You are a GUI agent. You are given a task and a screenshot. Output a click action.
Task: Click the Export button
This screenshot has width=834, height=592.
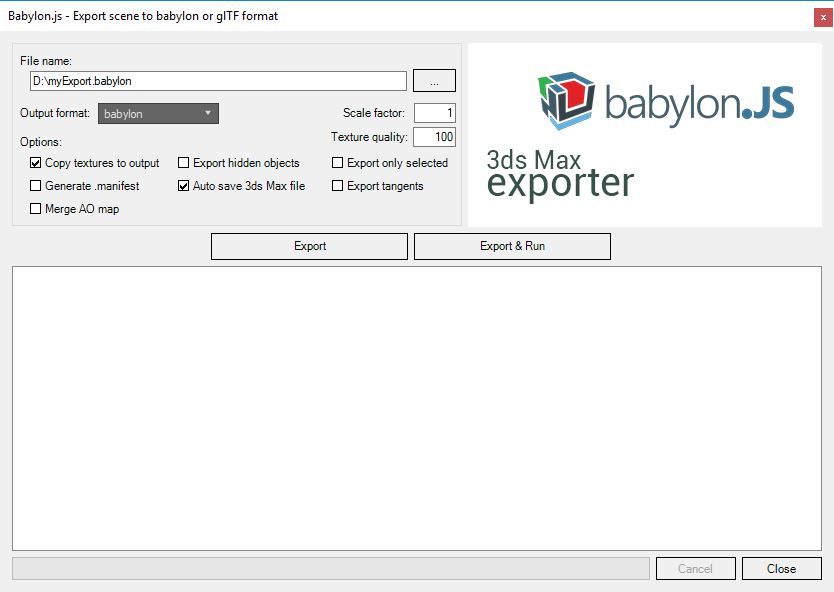(310, 246)
